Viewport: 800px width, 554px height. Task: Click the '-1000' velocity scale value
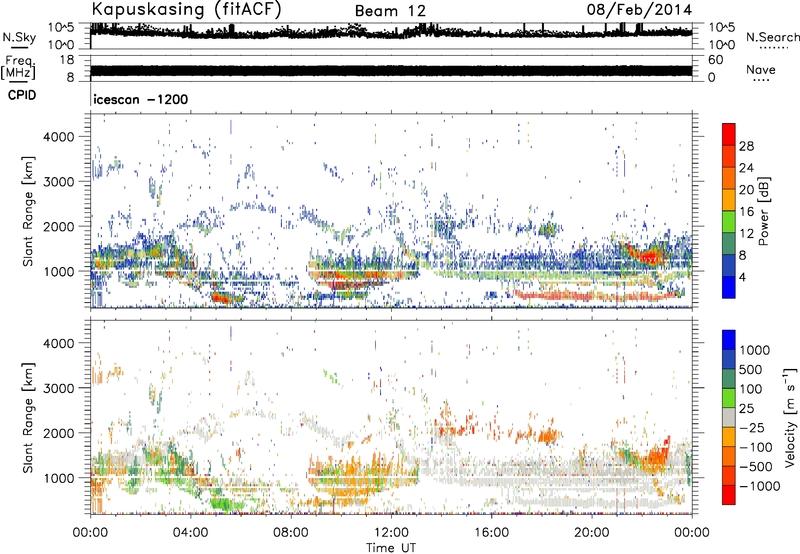pyautogui.click(x=760, y=486)
